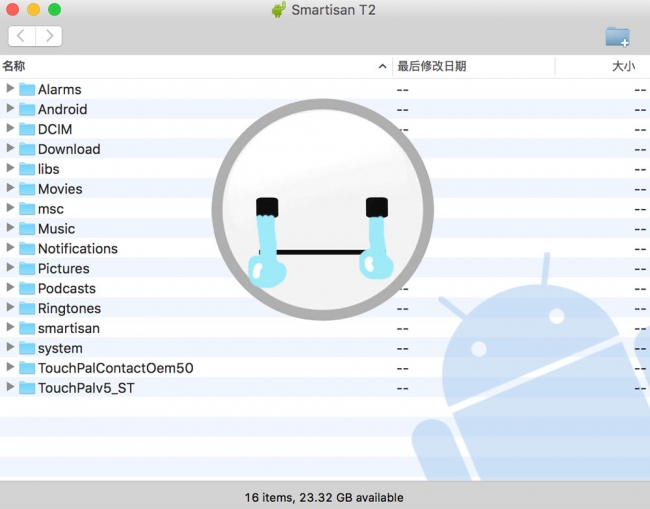Toggle sort order via the ascending arrow
Image resolution: width=650 pixels, height=509 pixels.
(x=382, y=66)
